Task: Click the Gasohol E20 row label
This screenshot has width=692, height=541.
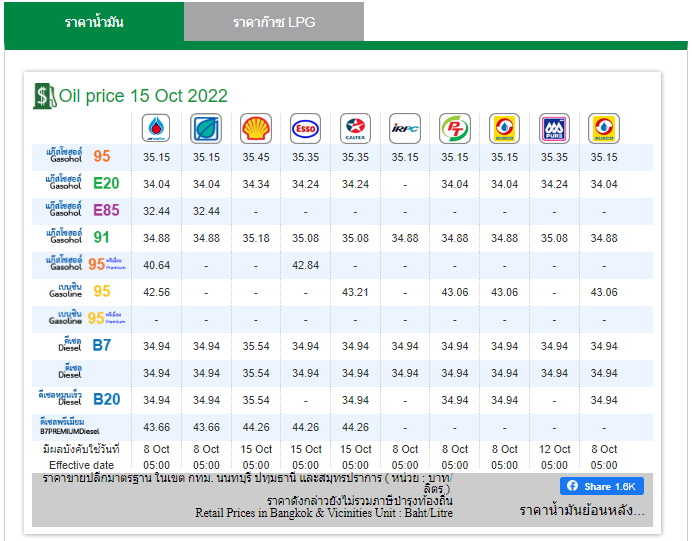Action: [83, 183]
